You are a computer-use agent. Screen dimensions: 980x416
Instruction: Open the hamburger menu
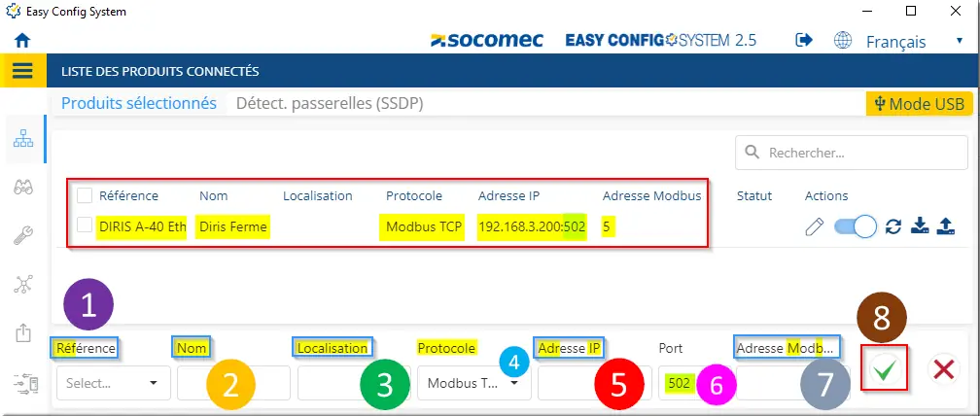tap(22, 71)
